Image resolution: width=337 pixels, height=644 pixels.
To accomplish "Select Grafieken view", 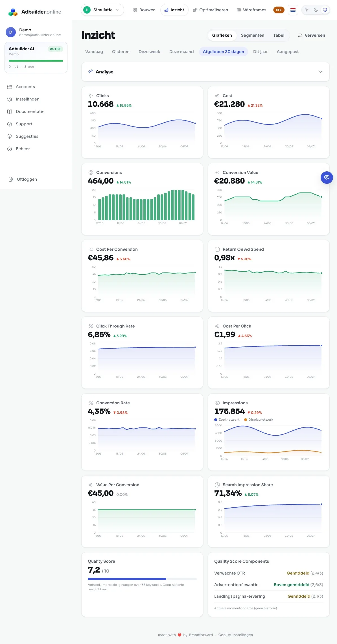I will (x=222, y=35).
